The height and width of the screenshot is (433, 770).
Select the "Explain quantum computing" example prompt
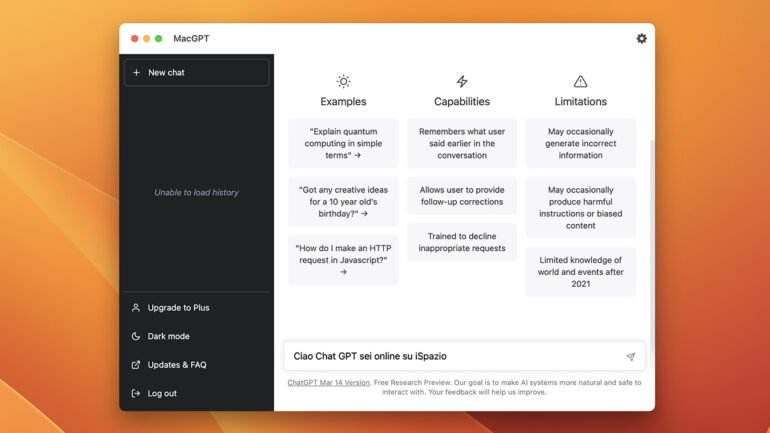tap(343, 143)
